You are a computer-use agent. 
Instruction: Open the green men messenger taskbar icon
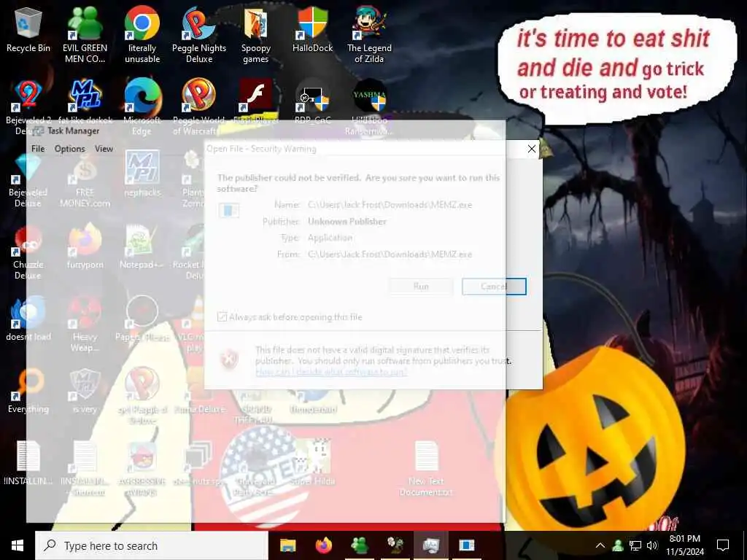359,545
